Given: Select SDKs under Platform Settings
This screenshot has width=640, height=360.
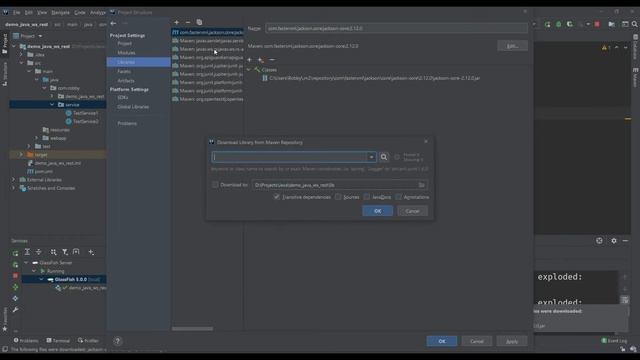Looking at the screenshot, I should pyautogui.click(x=122, y=98).
